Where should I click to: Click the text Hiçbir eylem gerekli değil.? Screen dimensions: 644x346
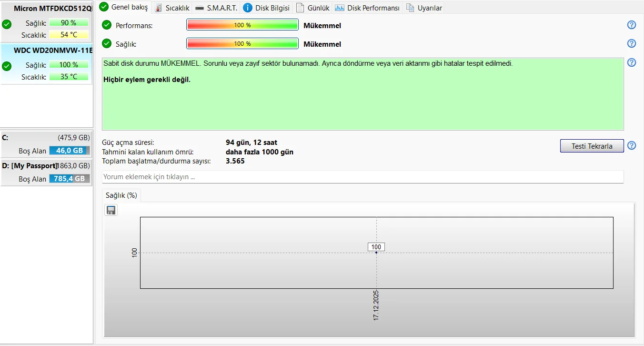(147, 80)
